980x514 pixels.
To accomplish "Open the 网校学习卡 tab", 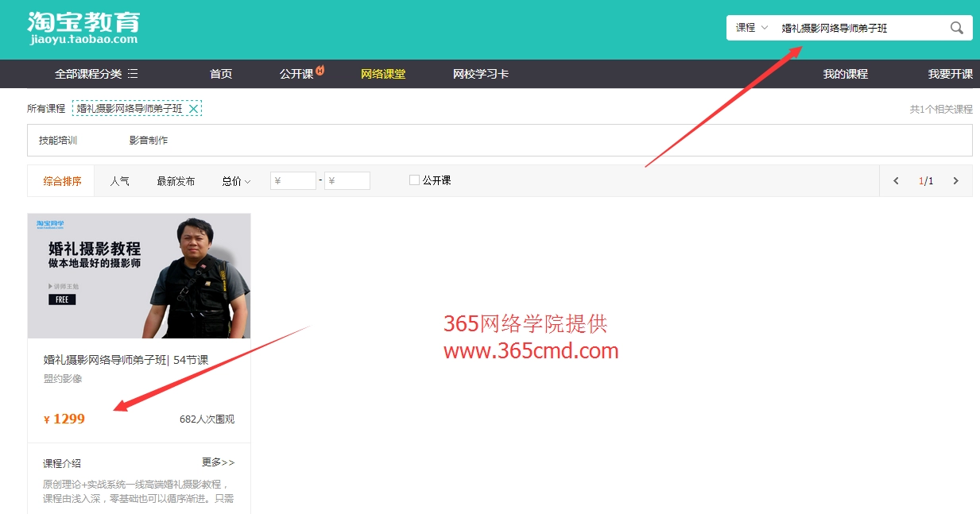I will [x=480, y=73].
